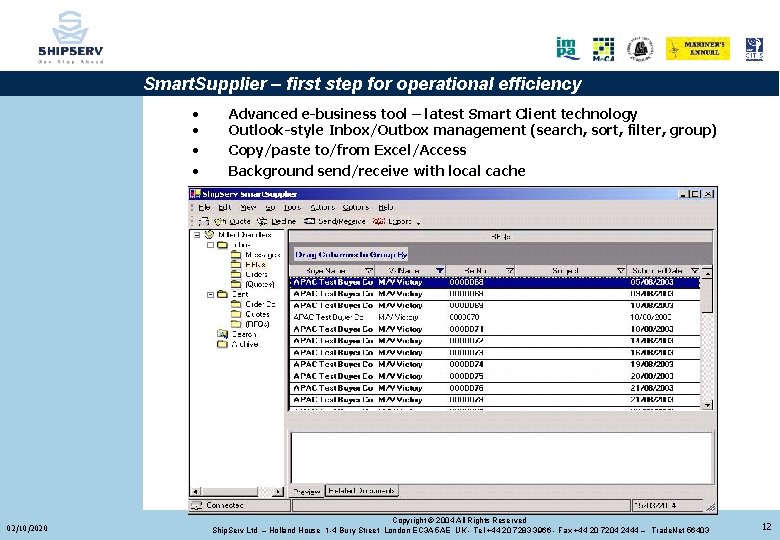Screen dimensions: 780x540
Task: Click the root mailbox icon in the tree
Action: point(209,234)
